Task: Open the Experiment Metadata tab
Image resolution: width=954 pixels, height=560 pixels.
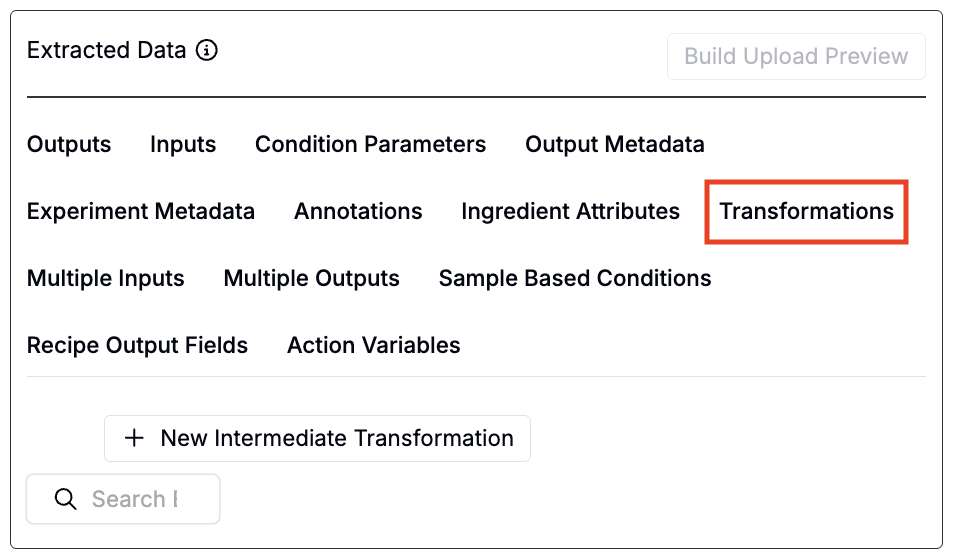Action: [x=141, y=212]
